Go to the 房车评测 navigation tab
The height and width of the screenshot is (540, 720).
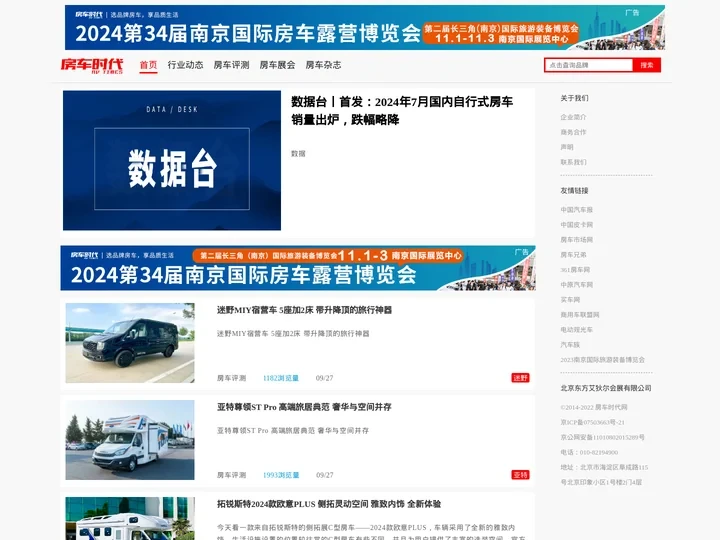(x=231, y=65)
